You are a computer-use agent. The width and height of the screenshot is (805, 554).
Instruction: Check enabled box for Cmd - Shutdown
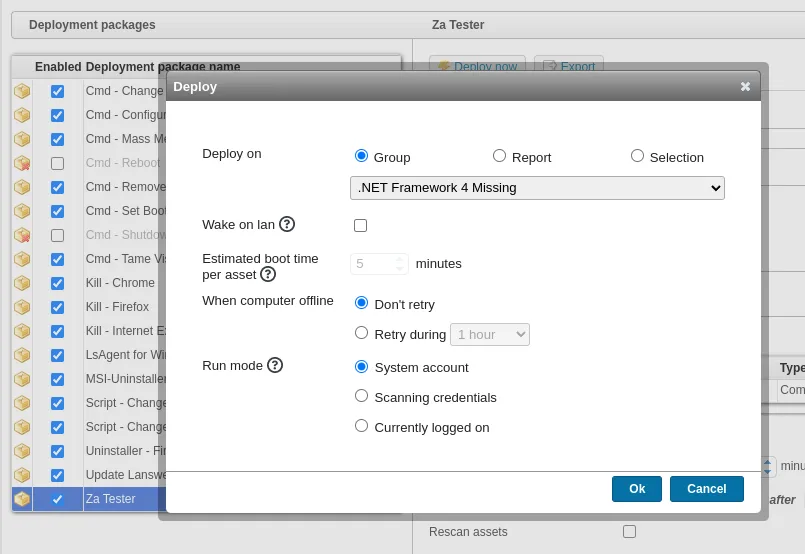coord(58,235)
